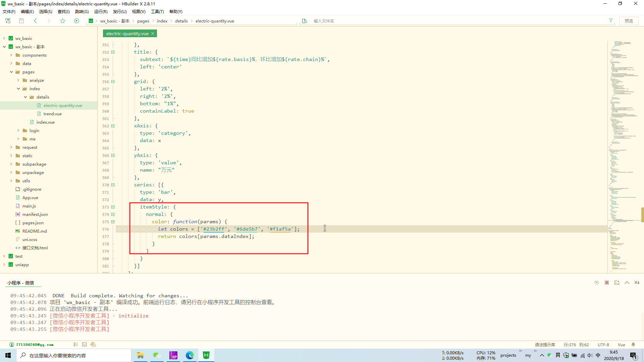Expand the components folder
The image size is (644, 362).
(11, 55)
